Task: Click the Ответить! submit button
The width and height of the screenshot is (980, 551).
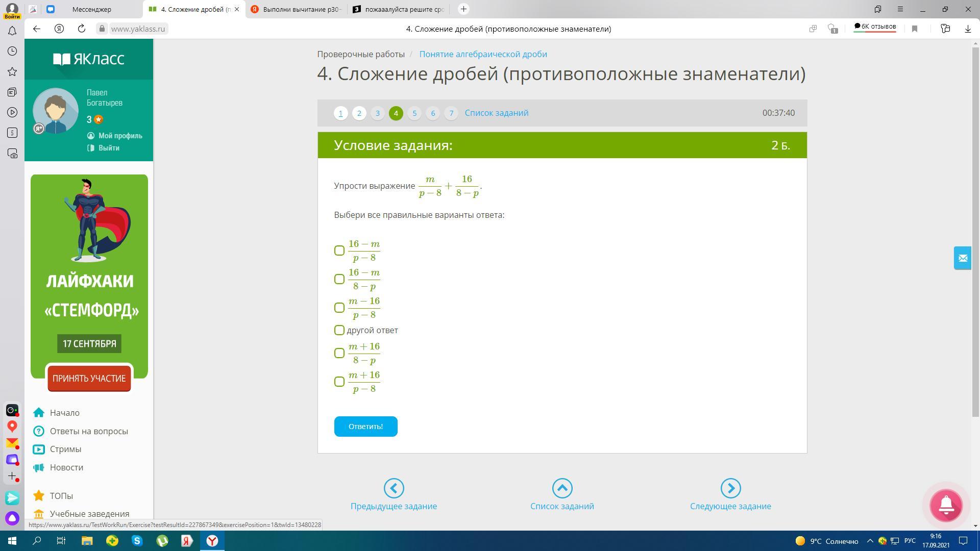Action: [365, 427]
